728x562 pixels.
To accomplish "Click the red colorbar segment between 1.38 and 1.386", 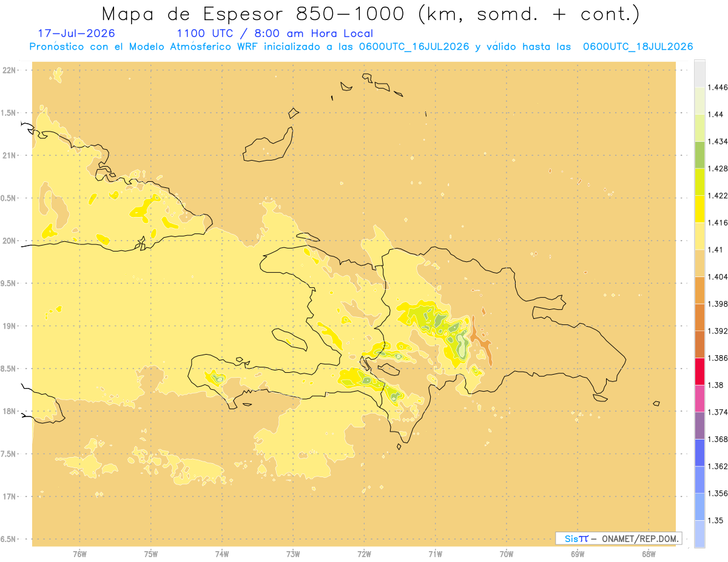I will [699, 372].
